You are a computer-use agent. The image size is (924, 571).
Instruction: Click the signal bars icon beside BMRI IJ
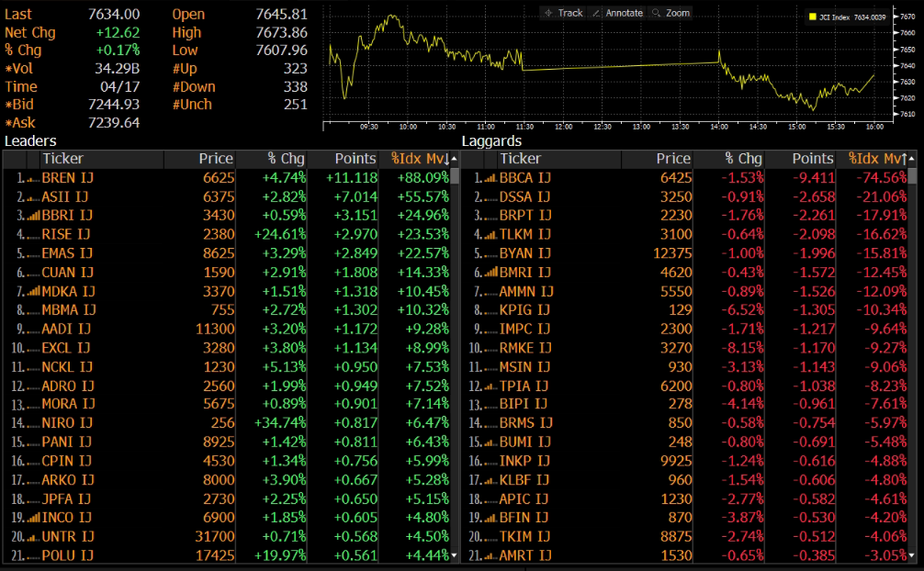coord(490,273)
